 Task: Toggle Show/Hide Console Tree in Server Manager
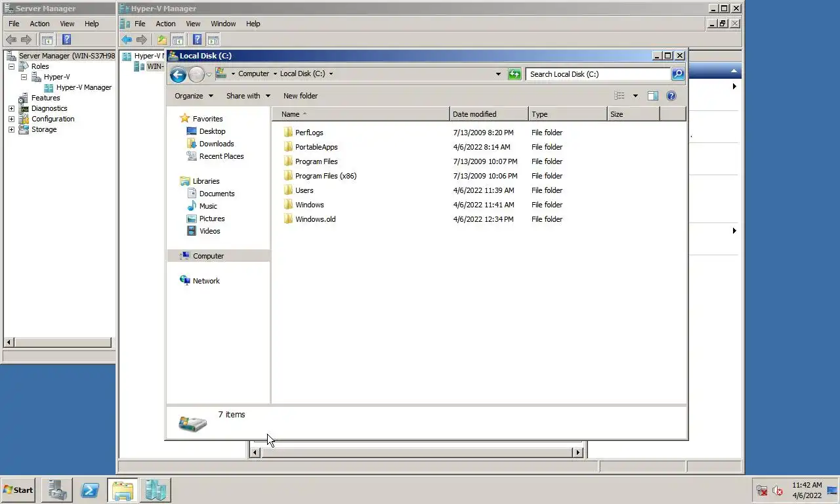[47, 40]
